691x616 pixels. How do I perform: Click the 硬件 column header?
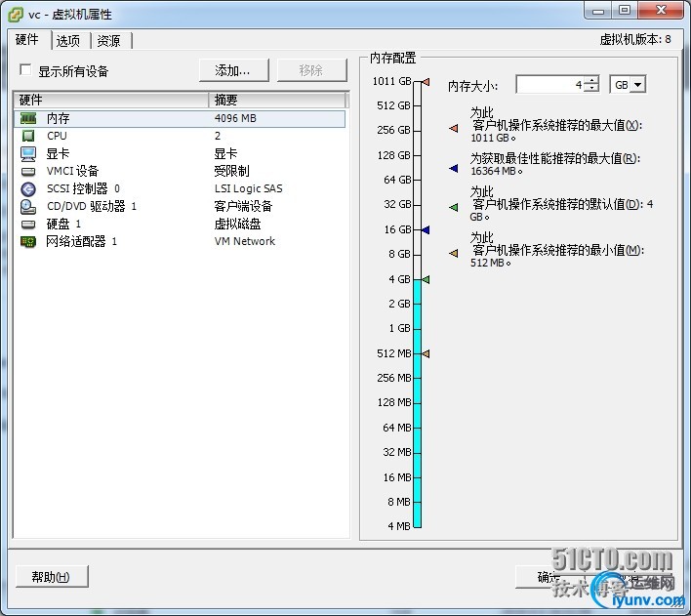coord(111,101)
